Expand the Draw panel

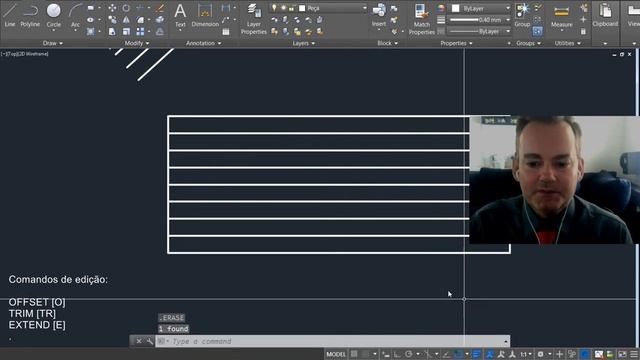click(x=52, y=43)
